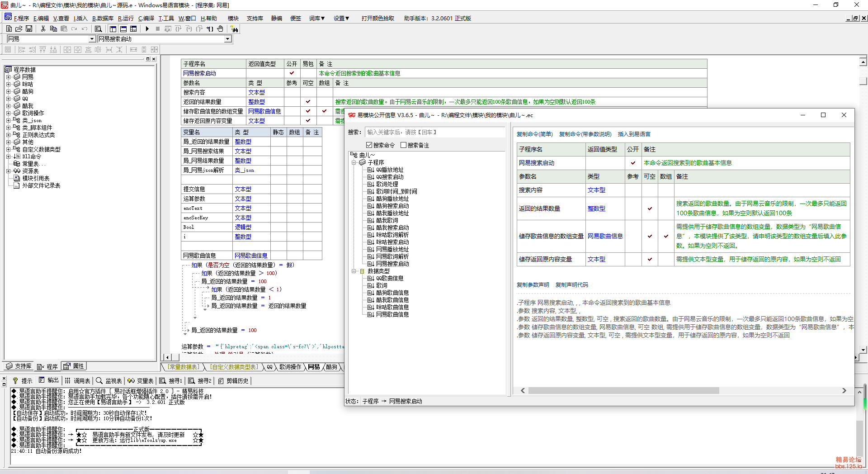The image size is (868, 474).
Task: Expand the Dll命令 tree node
Action: (x=8, y=156)
